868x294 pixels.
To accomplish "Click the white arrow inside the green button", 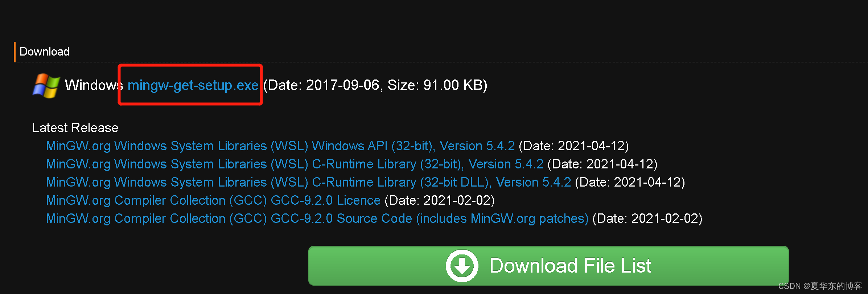I will [x=461, y=265].
